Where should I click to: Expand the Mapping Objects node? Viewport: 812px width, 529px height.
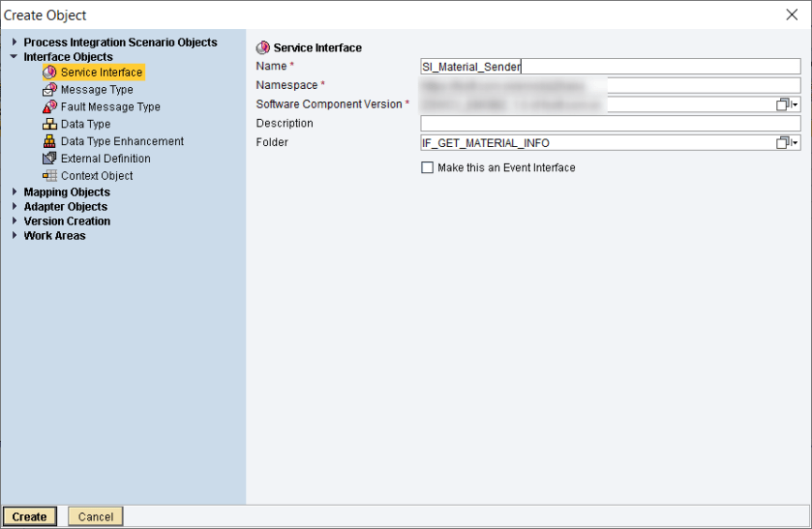14,192
